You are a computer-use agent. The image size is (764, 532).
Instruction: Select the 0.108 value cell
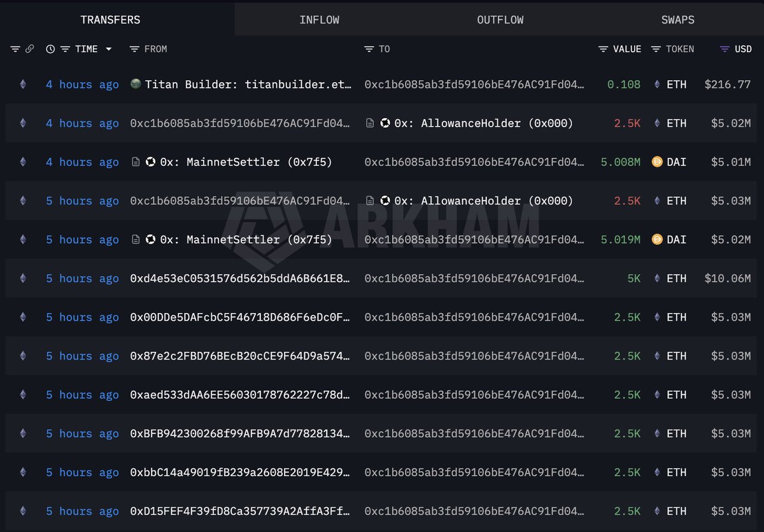[624, 85]
